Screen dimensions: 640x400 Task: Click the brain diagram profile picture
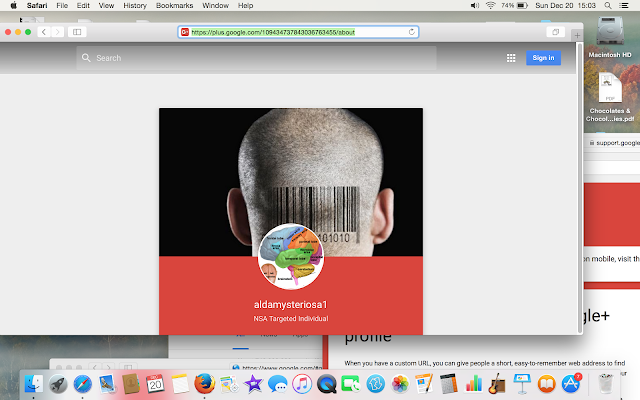tap(291, 256)
